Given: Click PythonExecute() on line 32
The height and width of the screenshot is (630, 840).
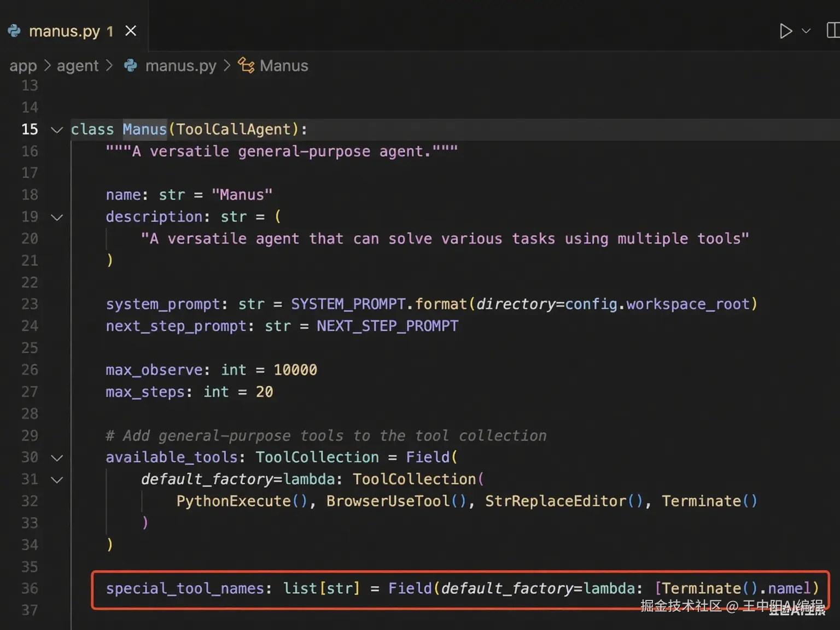Looking at the screenshot, I should [x=242, y=501].
